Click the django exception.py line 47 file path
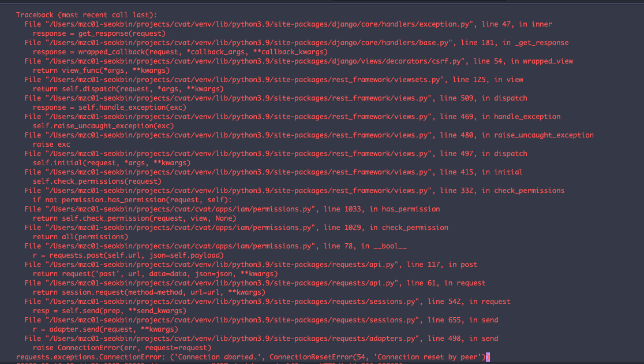Viewport: 644px width, 364px height. [x=288, y=24]
